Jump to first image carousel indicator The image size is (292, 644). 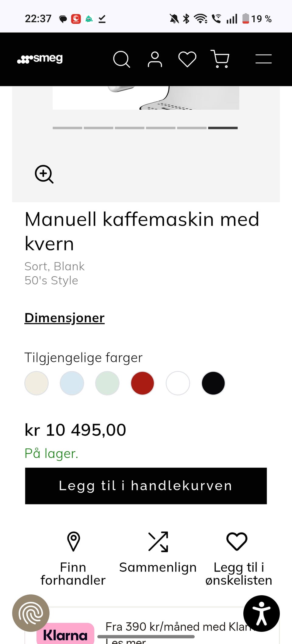67,128
